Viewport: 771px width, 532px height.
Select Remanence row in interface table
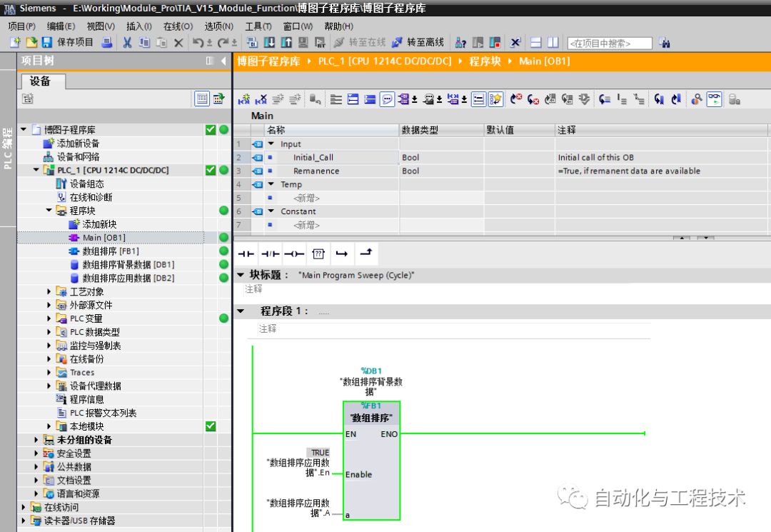click(x=501, y=171)
